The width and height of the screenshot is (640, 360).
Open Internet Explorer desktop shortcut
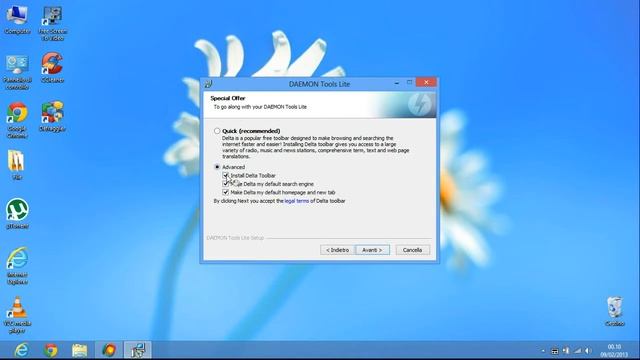click(x=17, y=265)
